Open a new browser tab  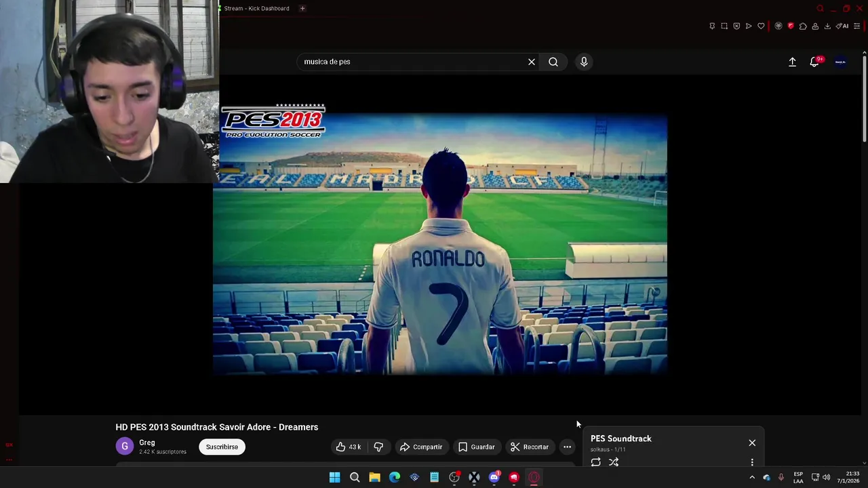pyautogui.click(x=302, y=8)
